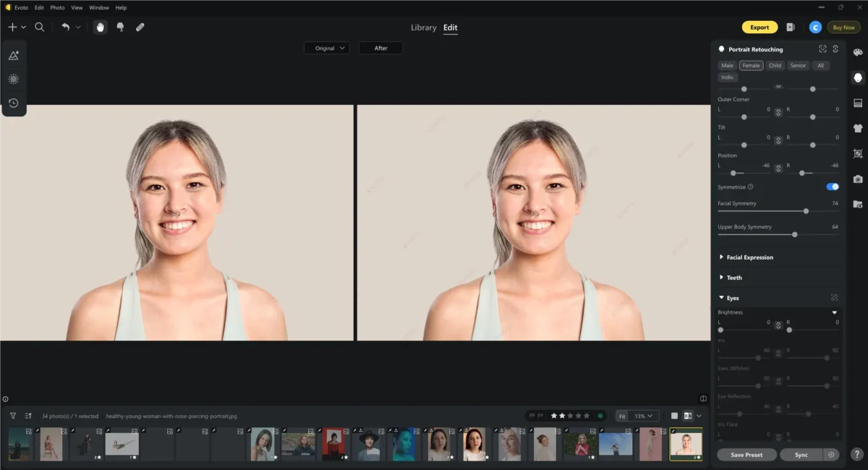Toggle the link icon between Position L and R sliders
Viewport: 868px width, 470px height.
click(778, 168)
